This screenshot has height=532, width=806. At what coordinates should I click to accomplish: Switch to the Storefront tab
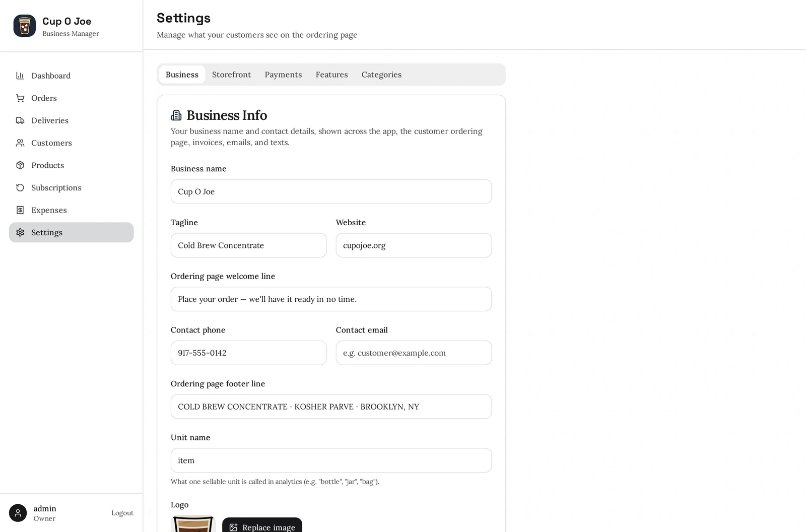click(x=231, y=75)
